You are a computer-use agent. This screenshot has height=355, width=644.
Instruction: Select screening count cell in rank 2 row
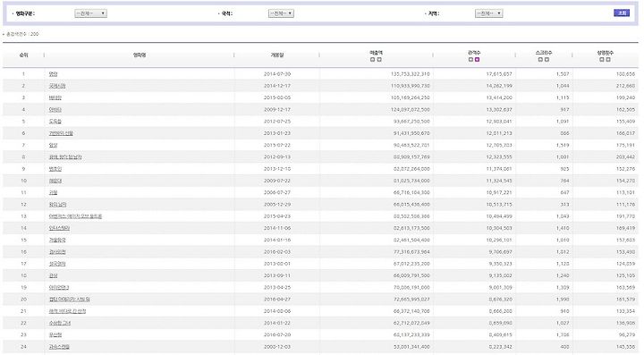(x=625, y=86)
